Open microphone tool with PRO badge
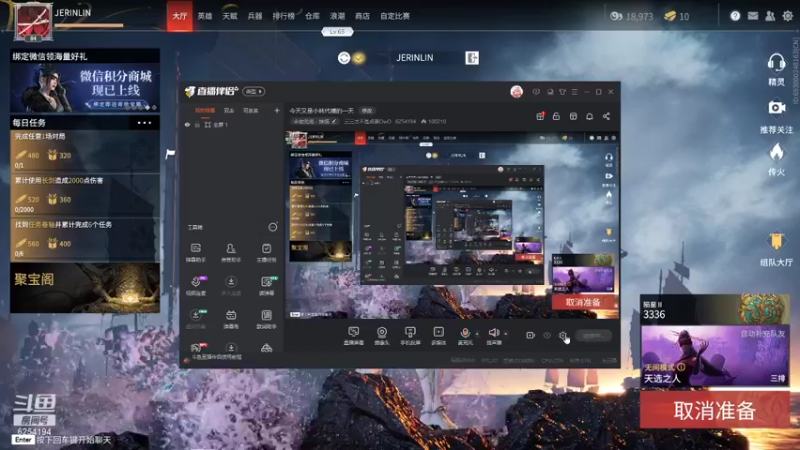This screenshot has width=800, height=450. 195,285
